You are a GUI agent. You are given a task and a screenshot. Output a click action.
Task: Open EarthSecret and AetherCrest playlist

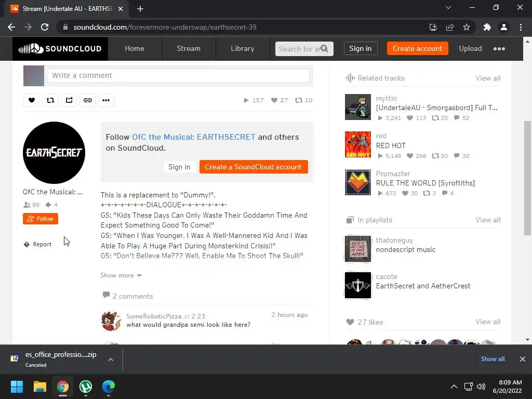click(x=423, y=286)
